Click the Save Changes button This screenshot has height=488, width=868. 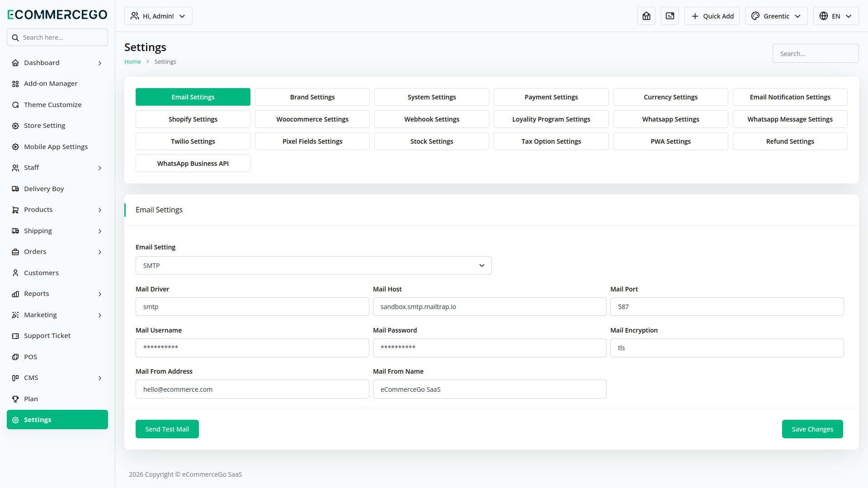(x=812, y=429)
